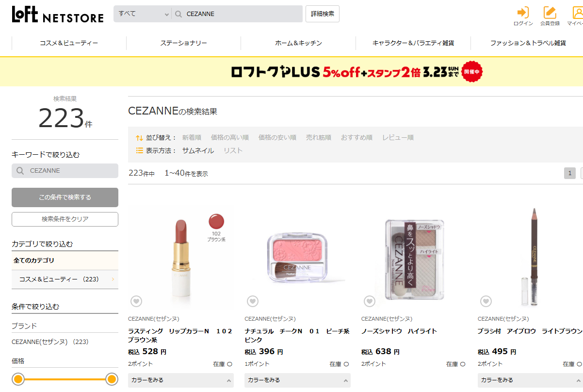Click the price 税込 495 円
The height and width of the screenshot is (392, 583).
pos(497,352)
